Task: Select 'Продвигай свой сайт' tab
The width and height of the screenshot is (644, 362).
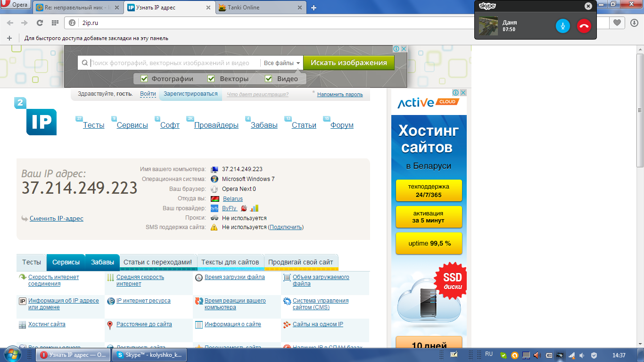Action: [301, 262]
